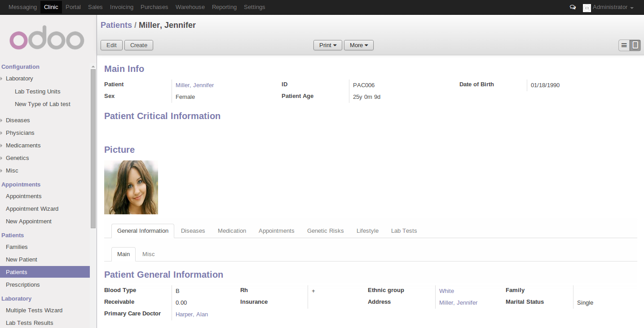The image size is (644, 328).
Task: Switch to the Lifestyle tab
Action: tap(368, 231)
